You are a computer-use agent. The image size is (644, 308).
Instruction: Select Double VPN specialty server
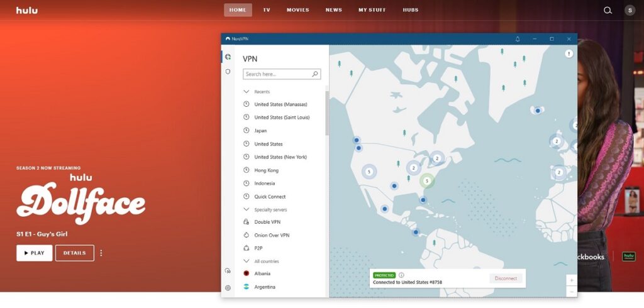(x=267, y=222)
